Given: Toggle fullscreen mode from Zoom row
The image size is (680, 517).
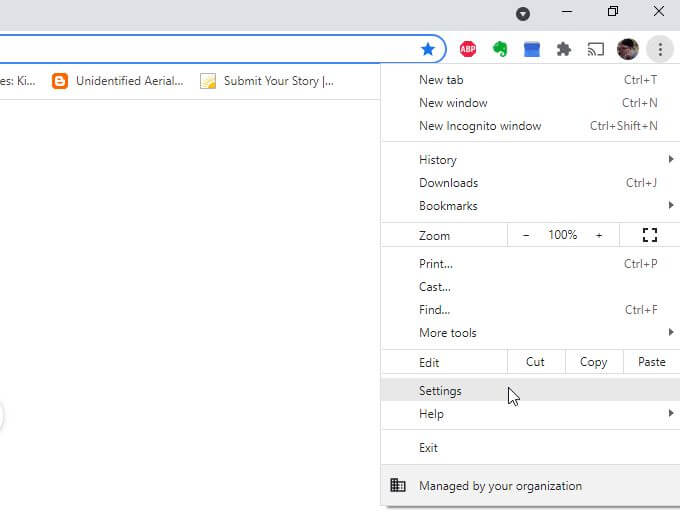Looking at the screenshot, I should [650, 235].
